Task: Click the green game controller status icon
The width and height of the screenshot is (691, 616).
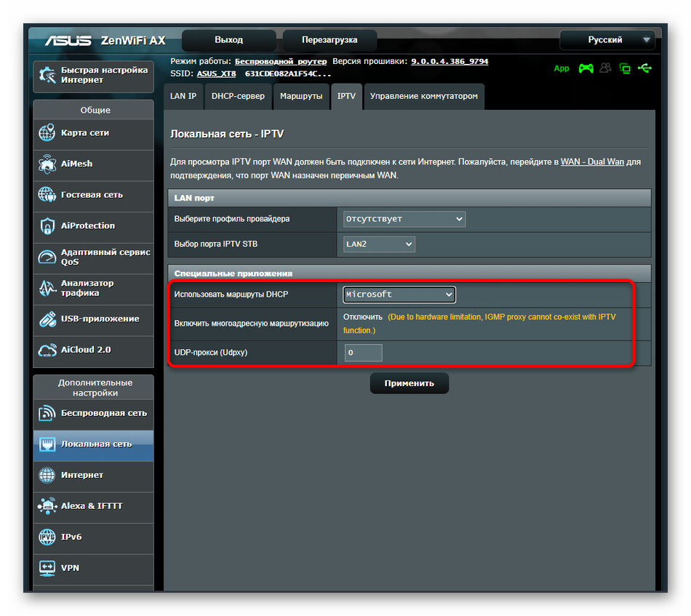Action: pyautogui.click(x=586, y=68)
